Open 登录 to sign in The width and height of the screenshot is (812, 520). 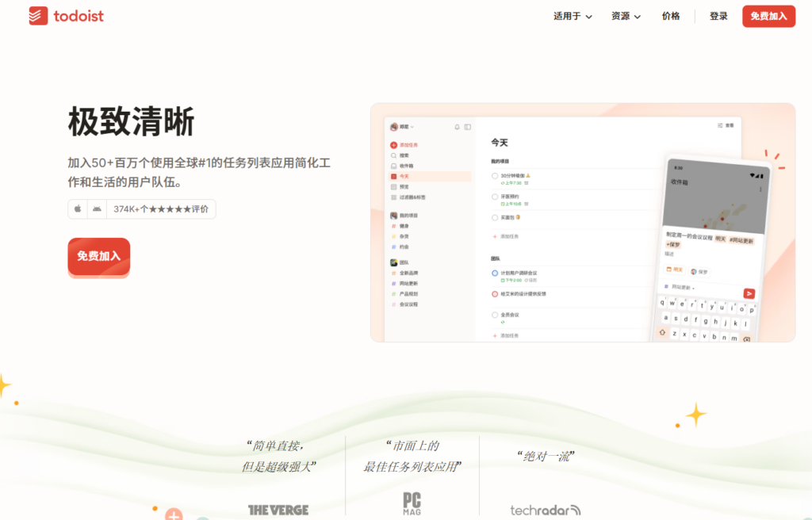pyautogui.click(x=718, y=16)
